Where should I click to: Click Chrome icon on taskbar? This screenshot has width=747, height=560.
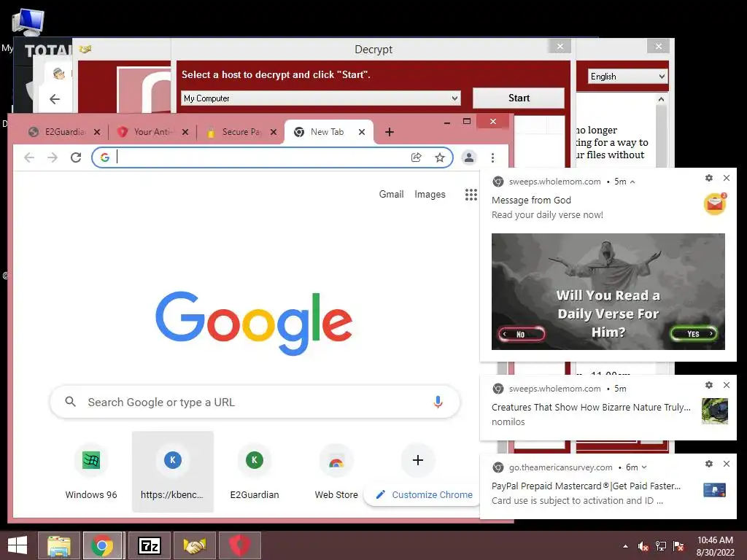tap(104, 545)
